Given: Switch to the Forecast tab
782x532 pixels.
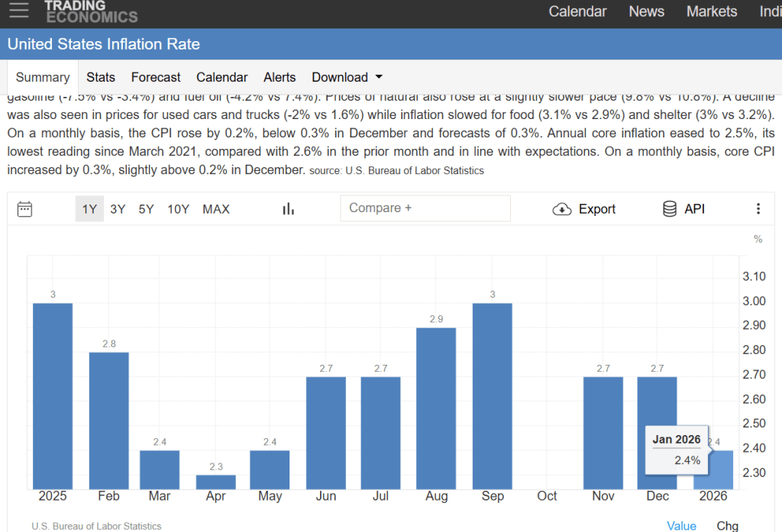Looking at the screenshot, I should point(156,77).
